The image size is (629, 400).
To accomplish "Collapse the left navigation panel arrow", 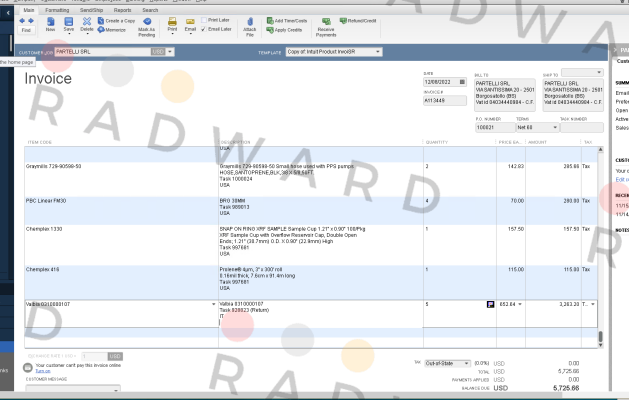I will 8,13.
